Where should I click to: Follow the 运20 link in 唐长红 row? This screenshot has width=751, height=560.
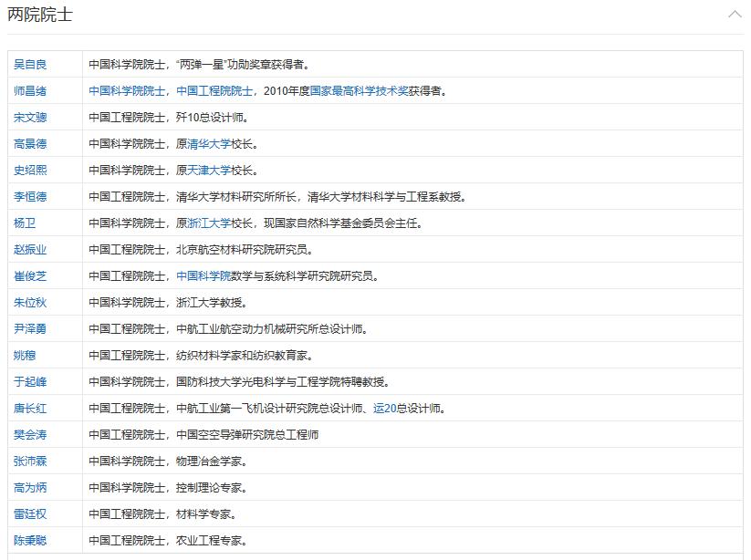click(384, 409)
